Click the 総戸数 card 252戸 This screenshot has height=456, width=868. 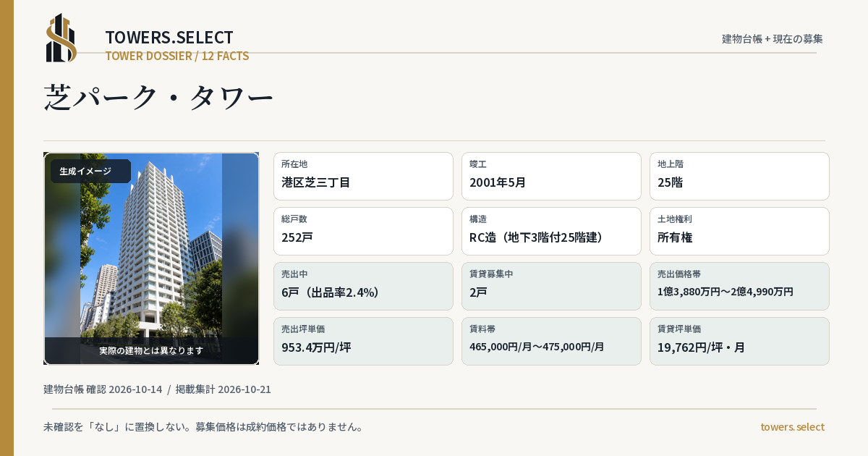coord(363,231)
